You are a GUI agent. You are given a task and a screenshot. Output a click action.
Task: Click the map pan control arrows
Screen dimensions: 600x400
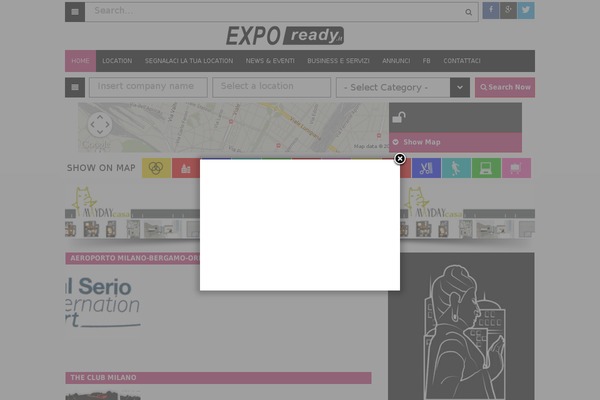pyautogui.click(x=100, y=124)
